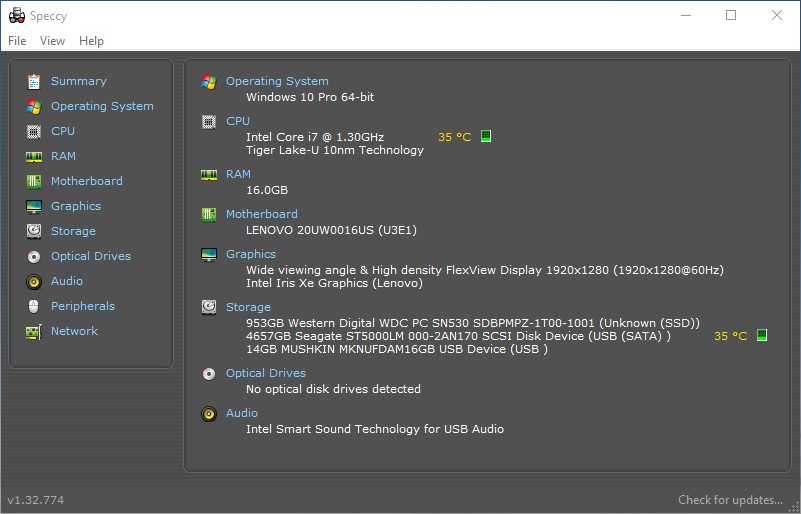The image size is (801, 514).
Task: Open the Operating System heading link
Action: pyautogui.click(x=277, y=81)
